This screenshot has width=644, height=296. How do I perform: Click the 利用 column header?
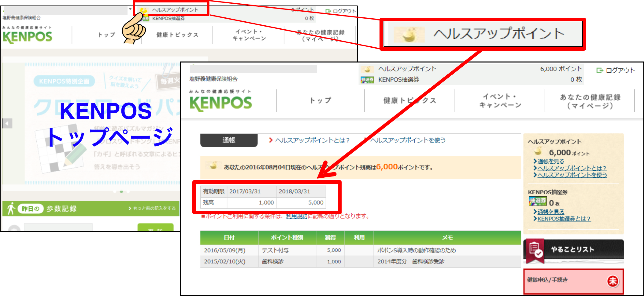coord(359,238)
